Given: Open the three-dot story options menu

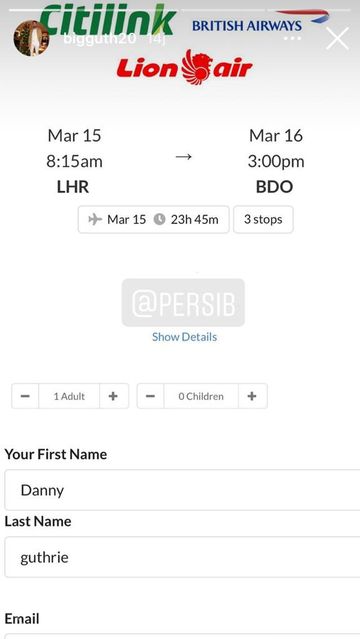Looking at the screenshot, I should point(292,39).
